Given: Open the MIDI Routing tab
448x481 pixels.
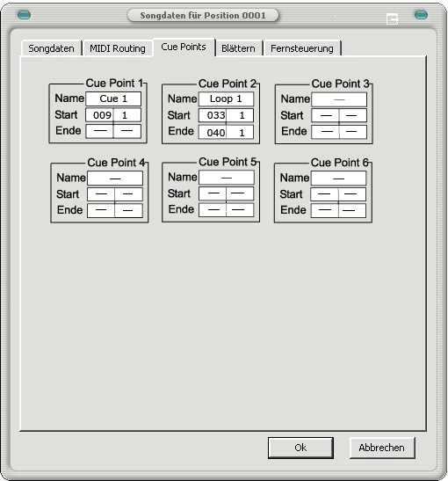Looking at the screenshot, I should (x=118, y=48).
